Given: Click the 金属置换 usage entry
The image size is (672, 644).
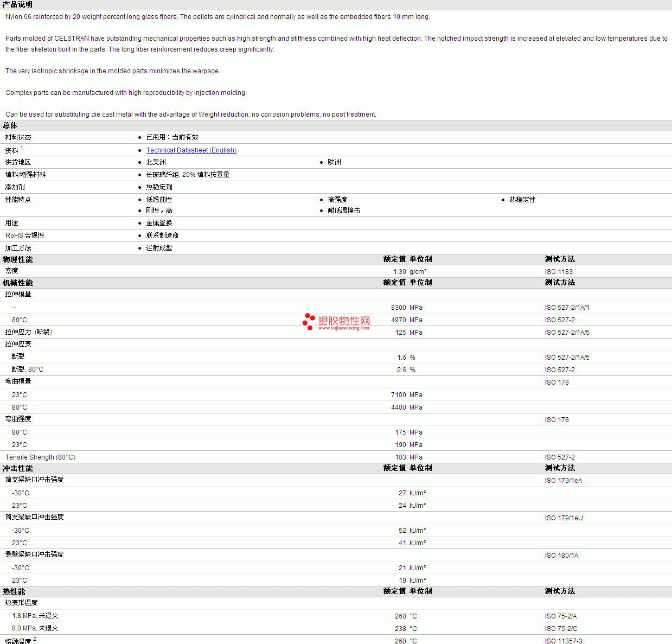Looking at the screenshot, I should click(x=159, y=223).
